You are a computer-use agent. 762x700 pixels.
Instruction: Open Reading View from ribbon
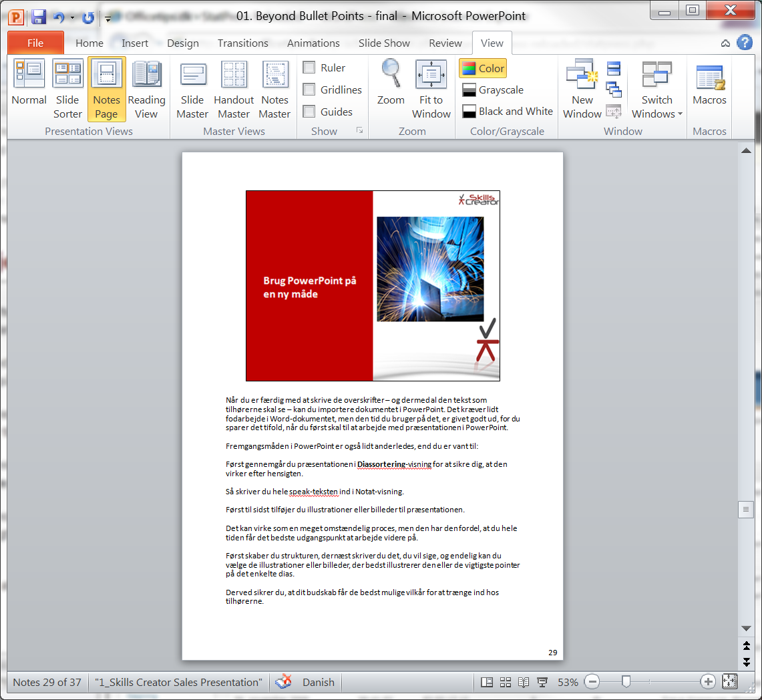[x=146, y=89]
